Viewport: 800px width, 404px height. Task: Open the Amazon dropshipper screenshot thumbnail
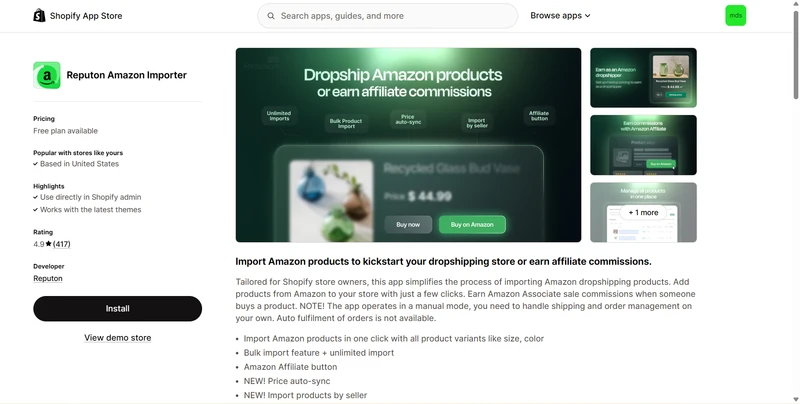643,78
